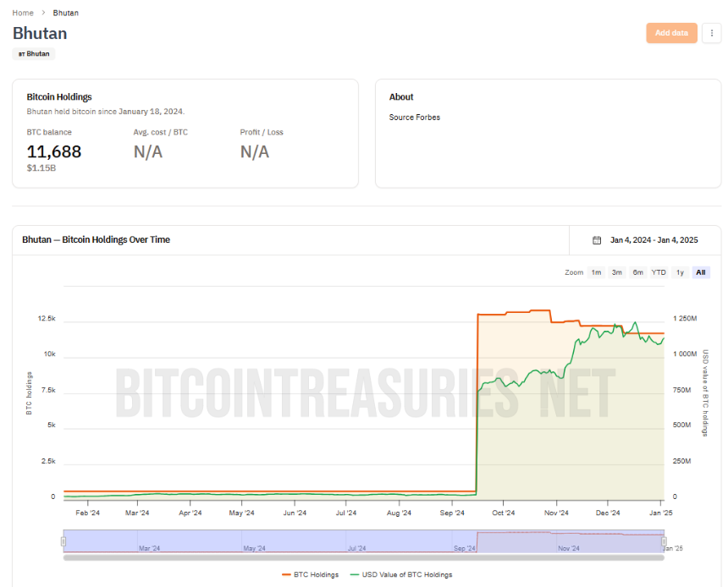Grab the left navigator range handle
728x587 pixels.
pyautogui.click(x=63, y=541)
